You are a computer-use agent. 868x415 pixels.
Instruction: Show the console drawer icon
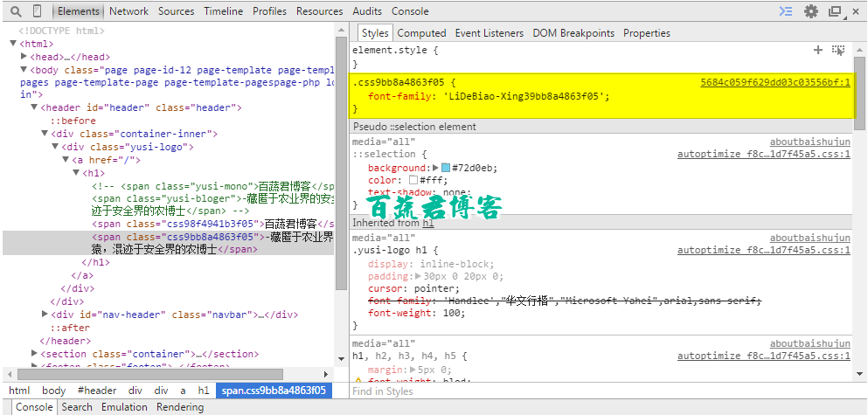pyautogui.click(x=786, y=11)
